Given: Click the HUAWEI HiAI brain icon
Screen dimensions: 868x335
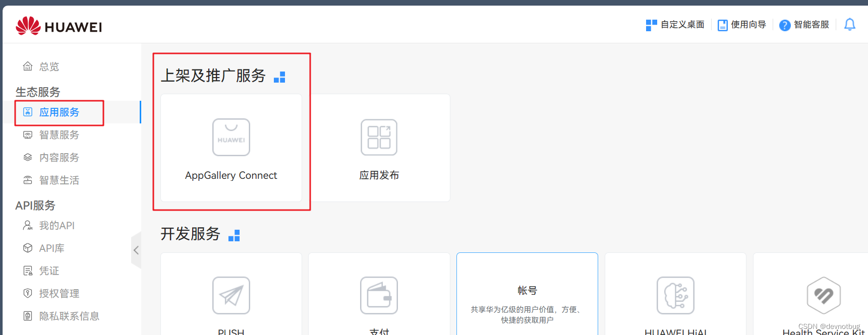Looking at the screenshot, I should click(675, 295).
